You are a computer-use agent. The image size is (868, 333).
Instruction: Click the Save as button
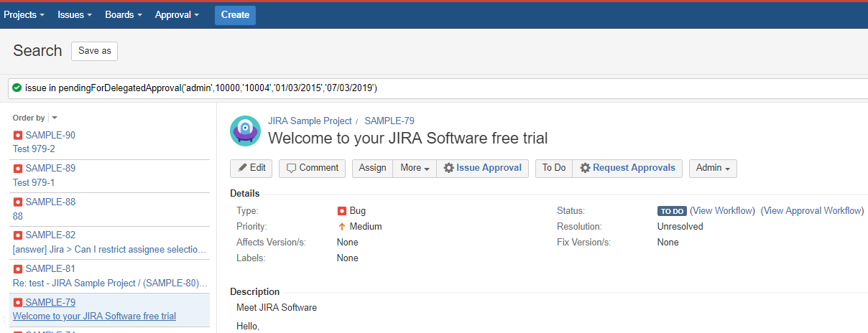pyautogui.click(x=94, y=51)
